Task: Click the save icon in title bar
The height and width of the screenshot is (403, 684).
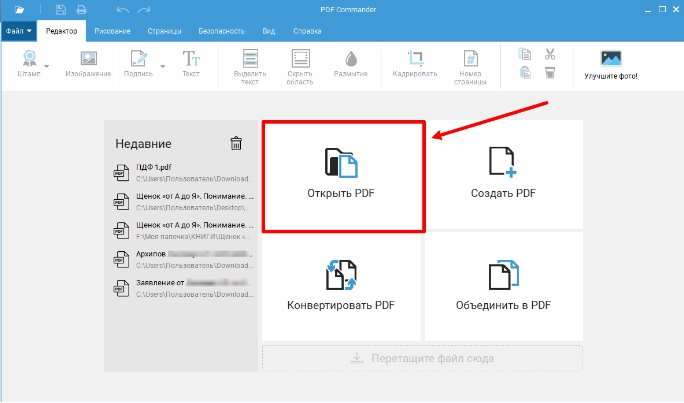Action: pyautogui.click(x=62, y=10)
